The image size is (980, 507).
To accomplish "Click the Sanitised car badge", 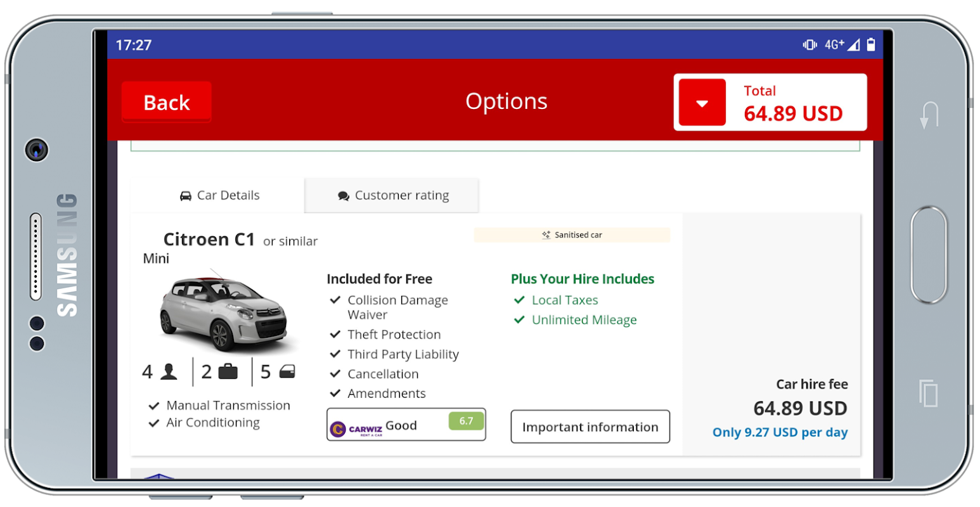I will pos(572,234).
